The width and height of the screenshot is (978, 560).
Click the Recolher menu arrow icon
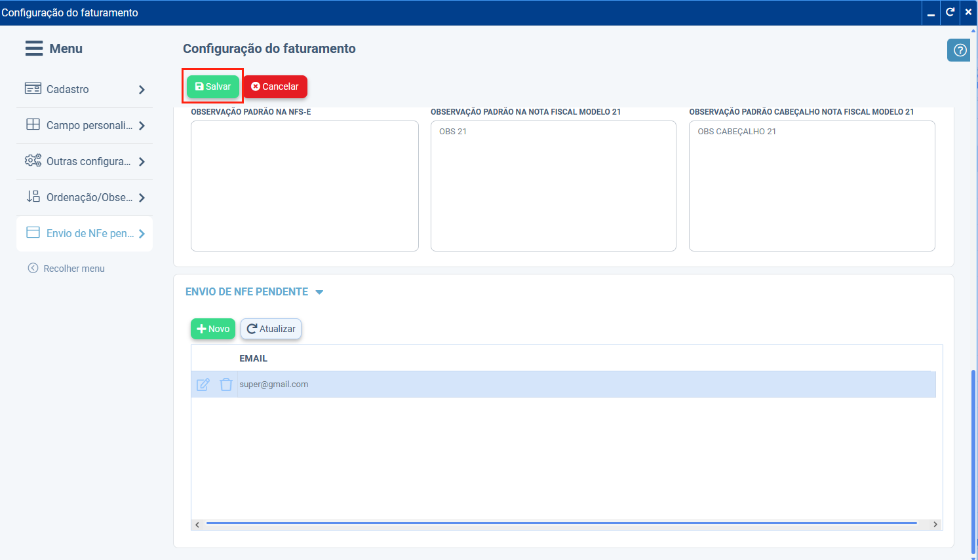pos(33,269)
